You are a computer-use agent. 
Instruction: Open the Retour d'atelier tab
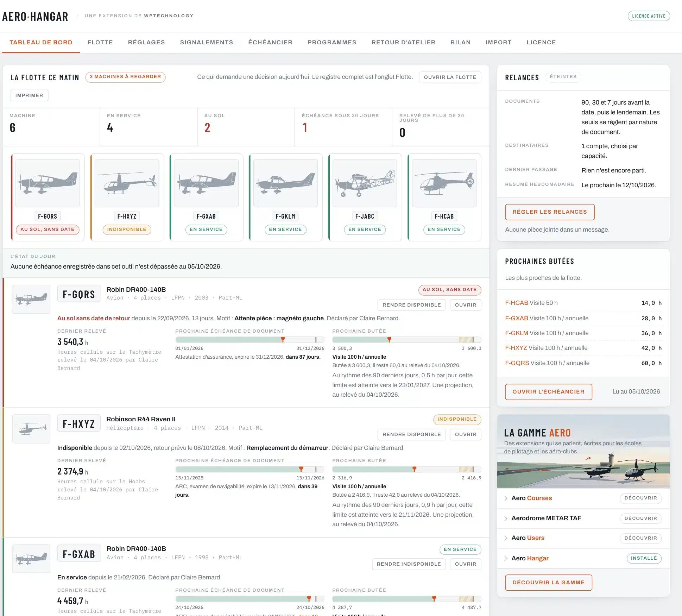click(x=403, y=42)
